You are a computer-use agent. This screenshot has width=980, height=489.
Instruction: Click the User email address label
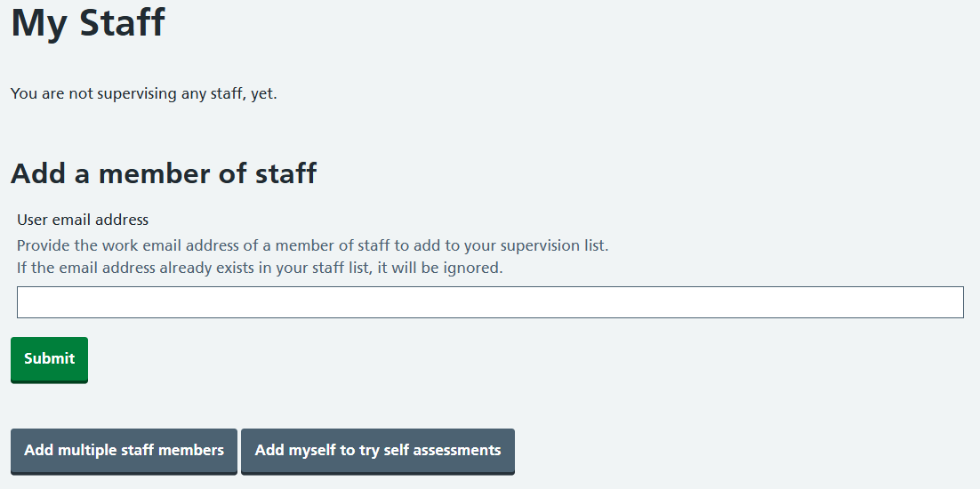(83, 220)
